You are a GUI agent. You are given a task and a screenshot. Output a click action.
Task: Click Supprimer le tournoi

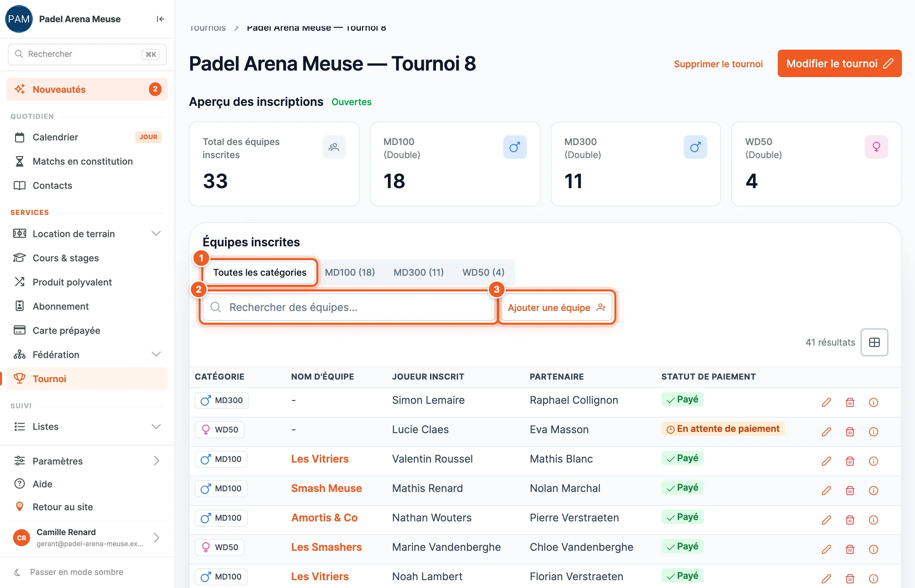pyautogui.click(x=718, y=64)
